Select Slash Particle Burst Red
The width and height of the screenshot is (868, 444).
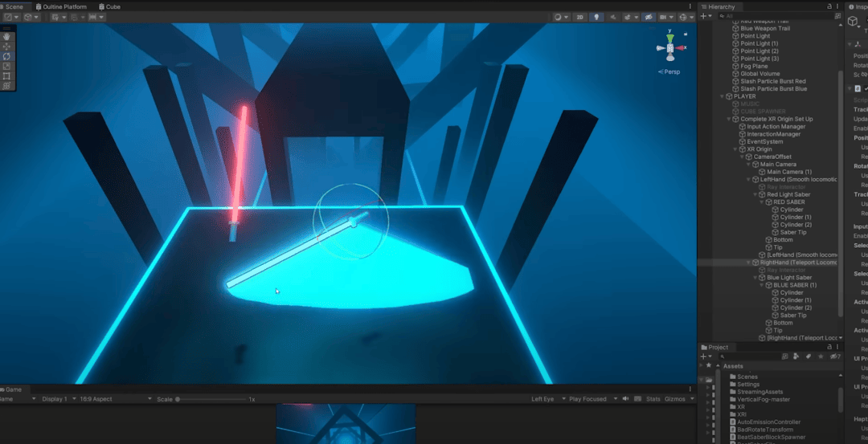[x=773, y=81]
